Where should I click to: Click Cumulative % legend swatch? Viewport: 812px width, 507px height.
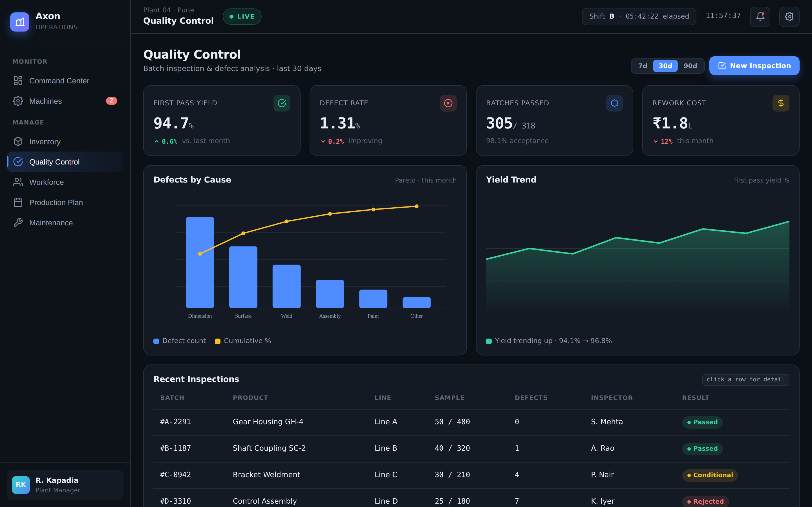(x=217, y=341)
